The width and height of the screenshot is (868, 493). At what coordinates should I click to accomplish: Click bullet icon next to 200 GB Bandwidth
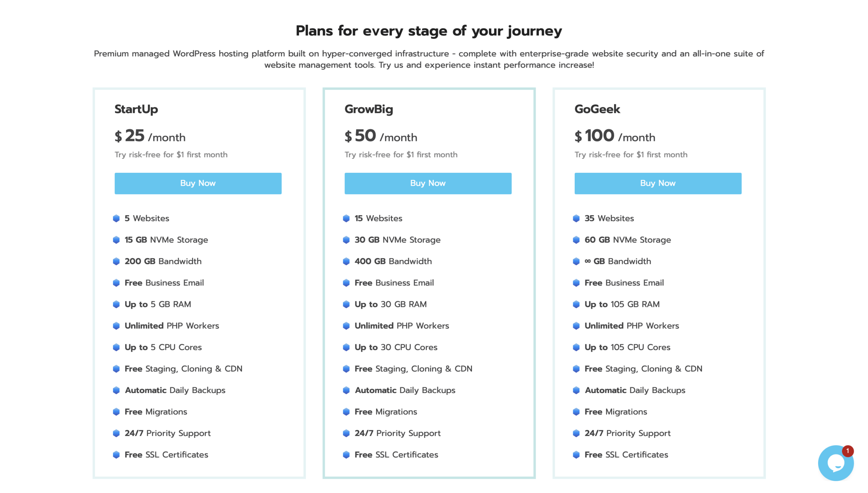(116, 261)
